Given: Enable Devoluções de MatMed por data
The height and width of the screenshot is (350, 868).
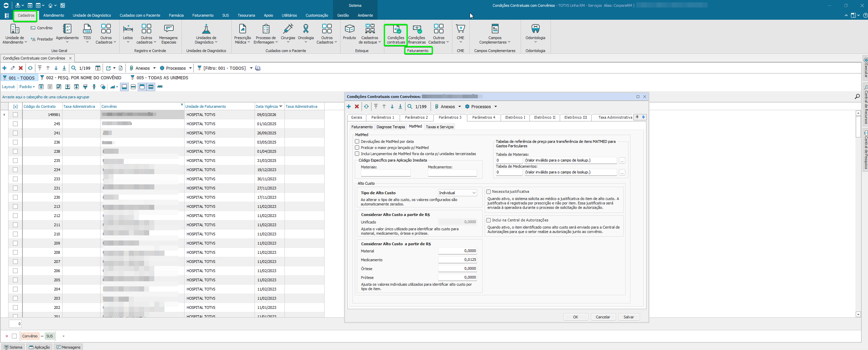Looking at the screenshot, I should [357, 141].
